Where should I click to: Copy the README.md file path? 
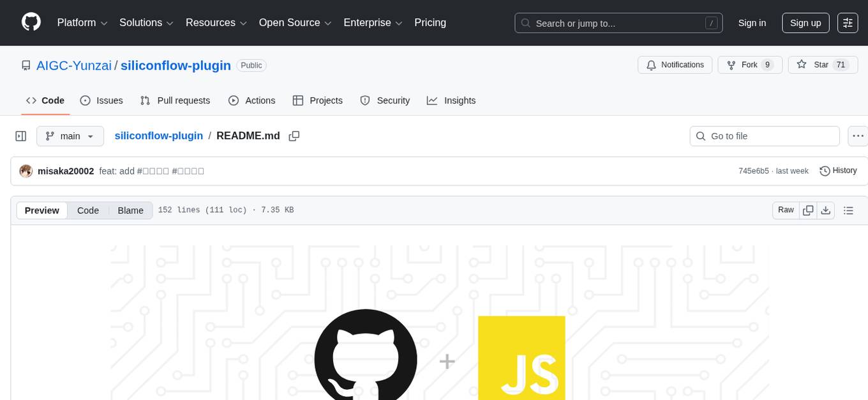(294, 135)
